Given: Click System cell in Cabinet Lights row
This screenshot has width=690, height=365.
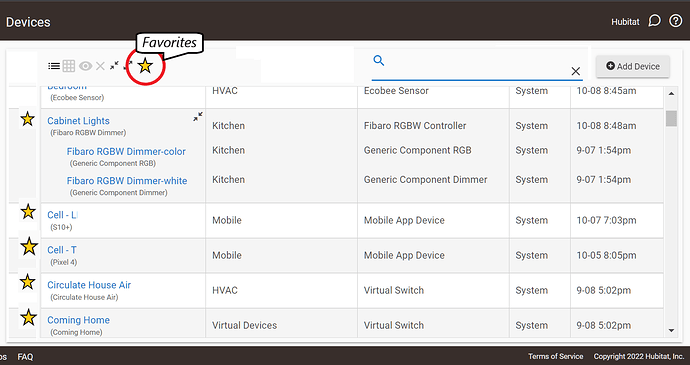Looking at the screenshot, I should pyautogui.click(x=532, y=125).
